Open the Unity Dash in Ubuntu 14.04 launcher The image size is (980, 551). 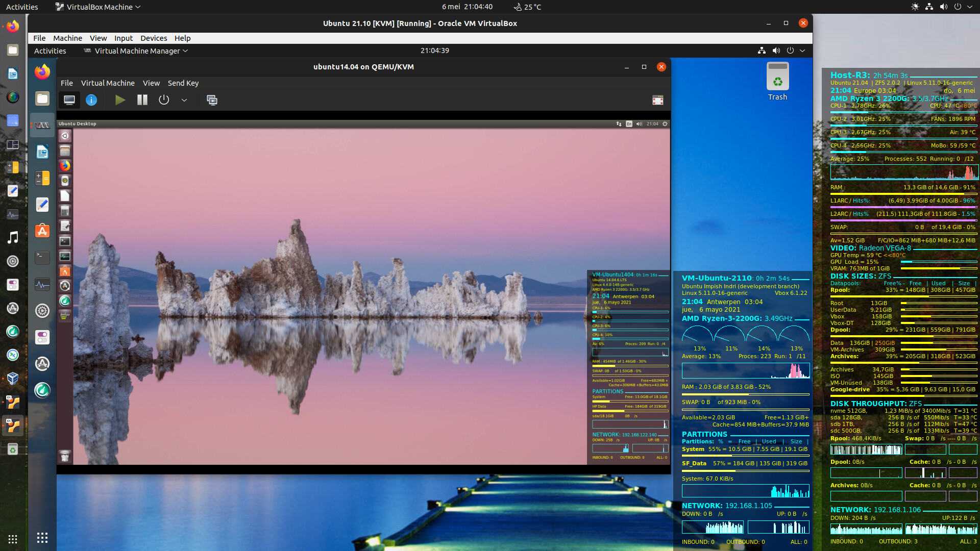click(65, 136)
